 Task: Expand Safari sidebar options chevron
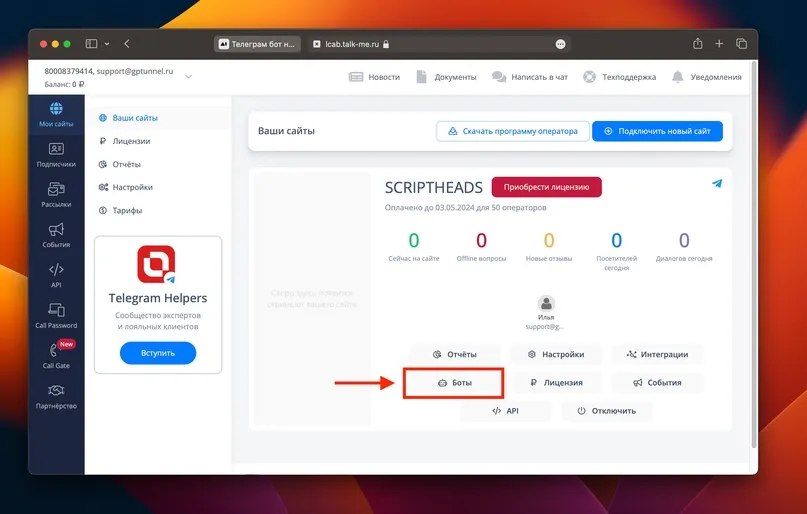point(107,44)
